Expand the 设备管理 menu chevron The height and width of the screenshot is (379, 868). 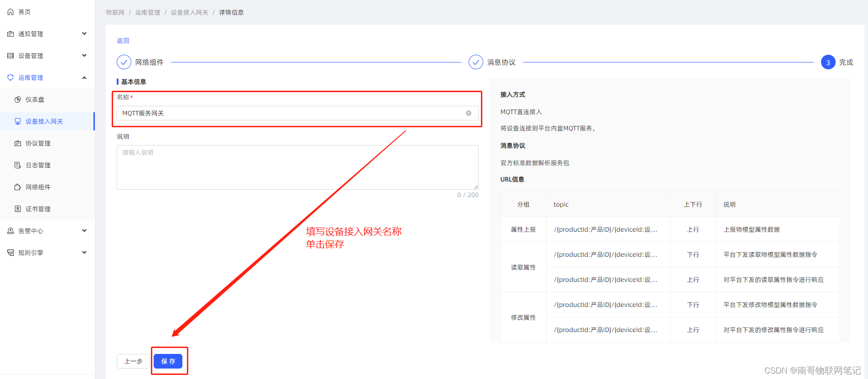point(84,55)
